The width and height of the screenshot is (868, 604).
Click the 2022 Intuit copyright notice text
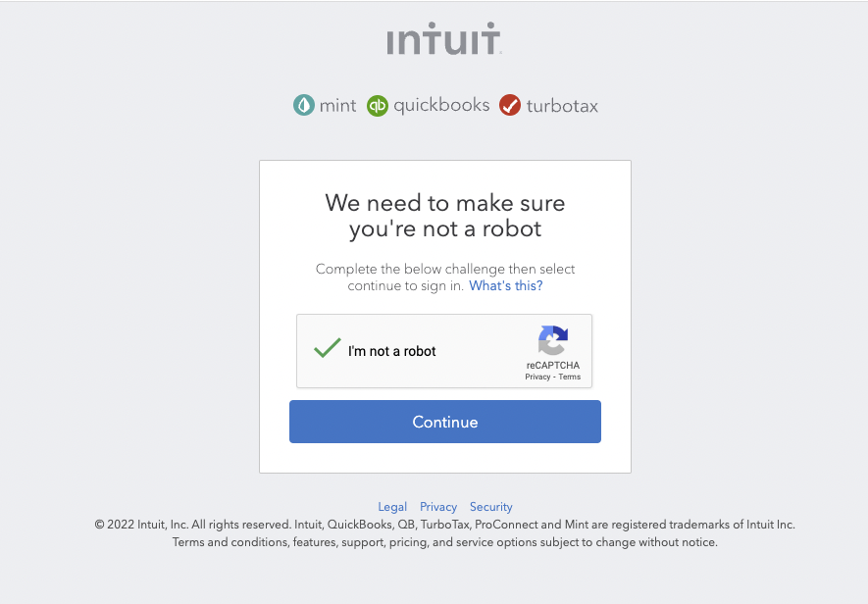tap(444, 525)
